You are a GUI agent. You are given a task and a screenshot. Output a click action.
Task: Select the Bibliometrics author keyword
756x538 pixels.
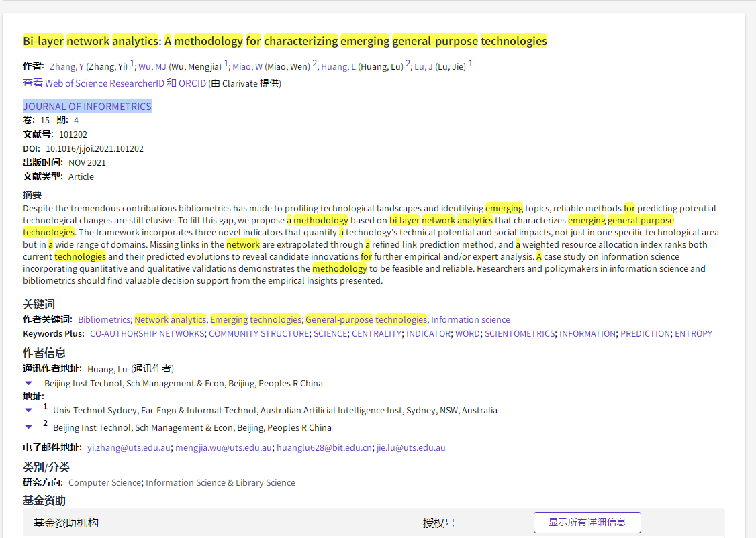point(104,319)
